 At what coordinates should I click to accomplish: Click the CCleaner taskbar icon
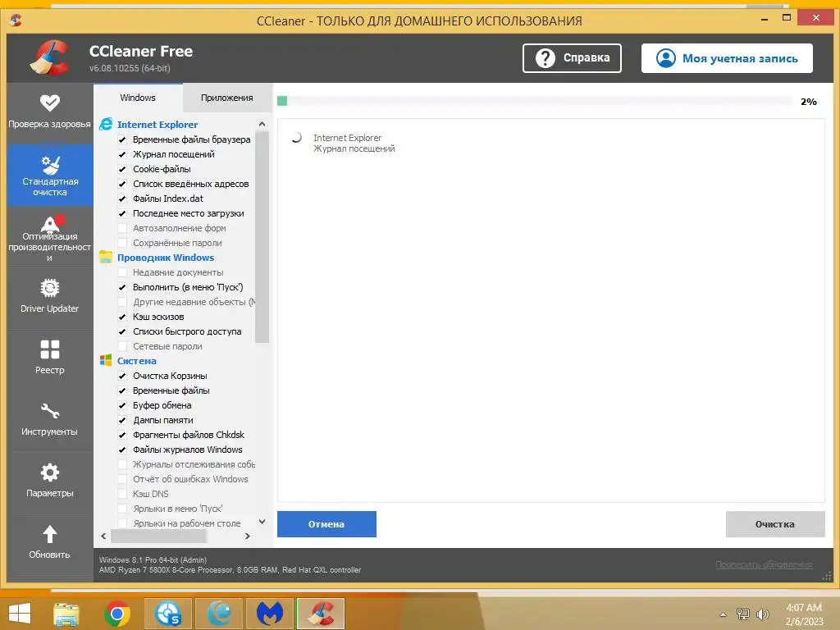click(x=321, y=614)
